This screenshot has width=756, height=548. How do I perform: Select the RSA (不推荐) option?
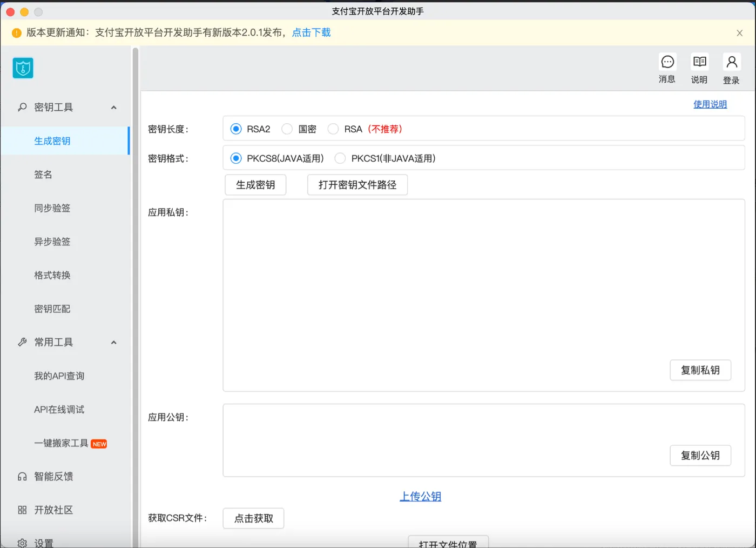333,129
